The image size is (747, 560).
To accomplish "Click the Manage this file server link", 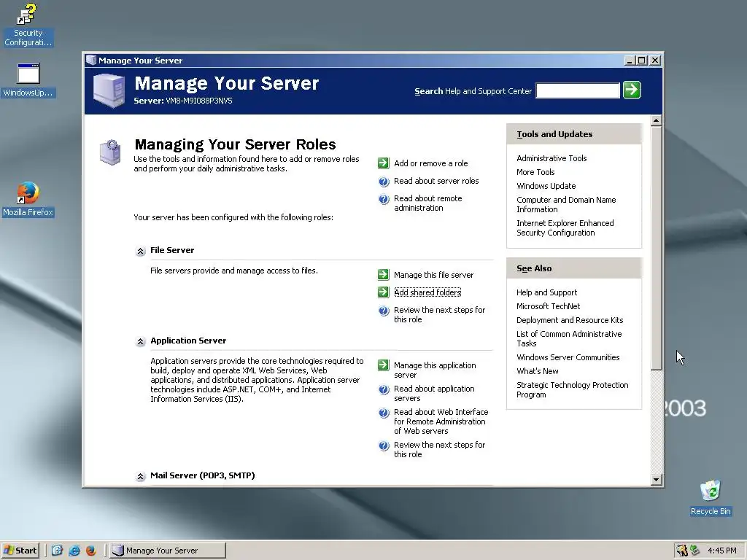I will coord(433,275).
